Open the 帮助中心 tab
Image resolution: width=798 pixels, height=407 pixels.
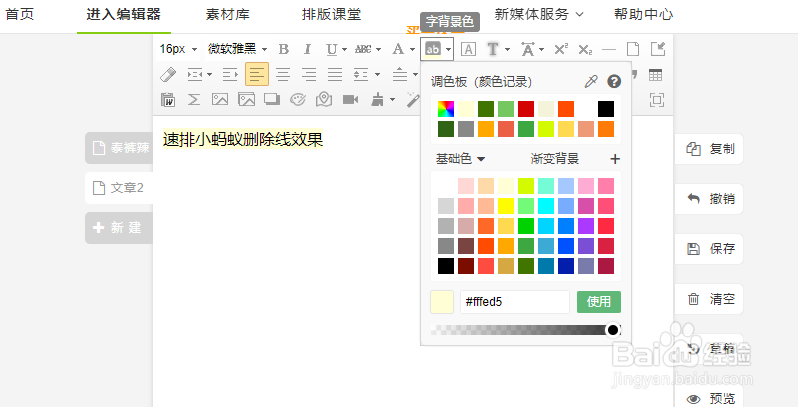[x=643, y=15]
